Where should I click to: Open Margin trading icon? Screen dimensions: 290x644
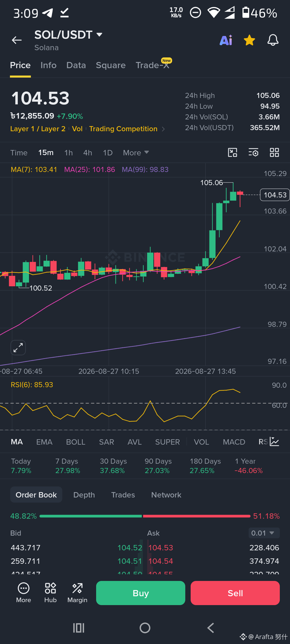click(x=77, y=593)
